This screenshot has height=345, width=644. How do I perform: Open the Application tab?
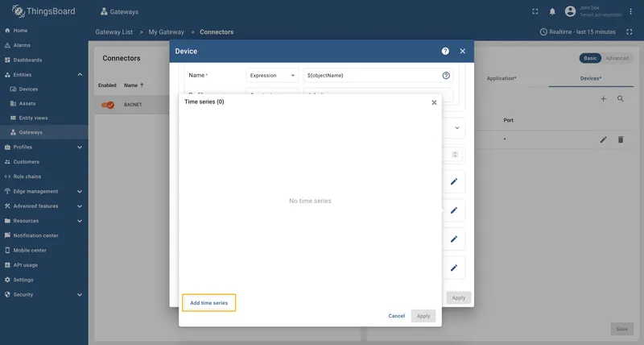(x=502, y=78)
